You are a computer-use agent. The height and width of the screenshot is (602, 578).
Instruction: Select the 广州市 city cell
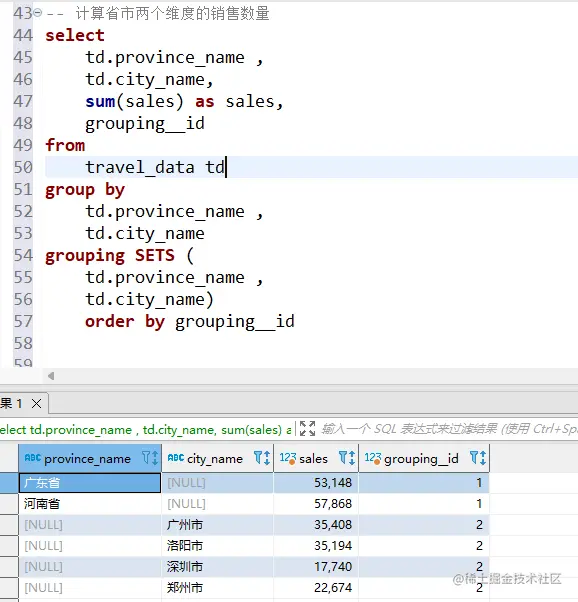tap(217, 525)
